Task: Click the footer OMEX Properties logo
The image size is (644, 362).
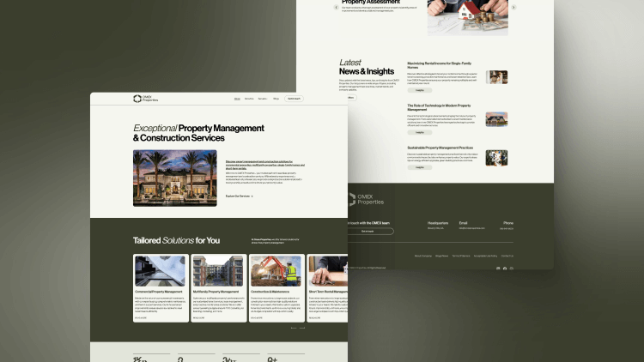Action: coord(366,200)
